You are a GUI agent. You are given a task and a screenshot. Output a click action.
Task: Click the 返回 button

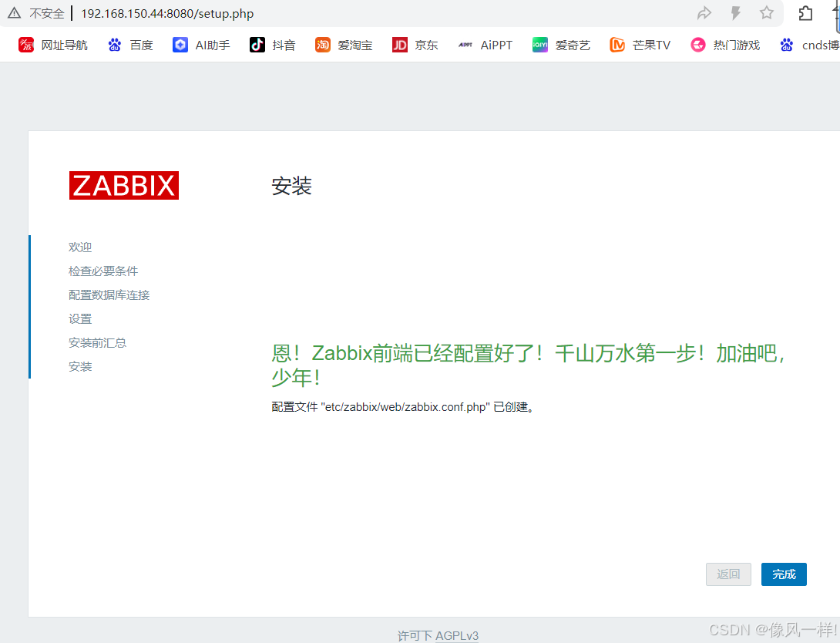(728, 574)
